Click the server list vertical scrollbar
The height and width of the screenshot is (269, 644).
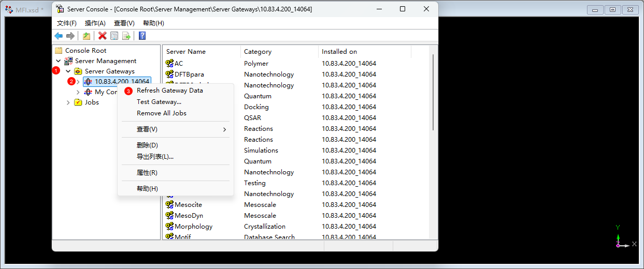[433, 93]
